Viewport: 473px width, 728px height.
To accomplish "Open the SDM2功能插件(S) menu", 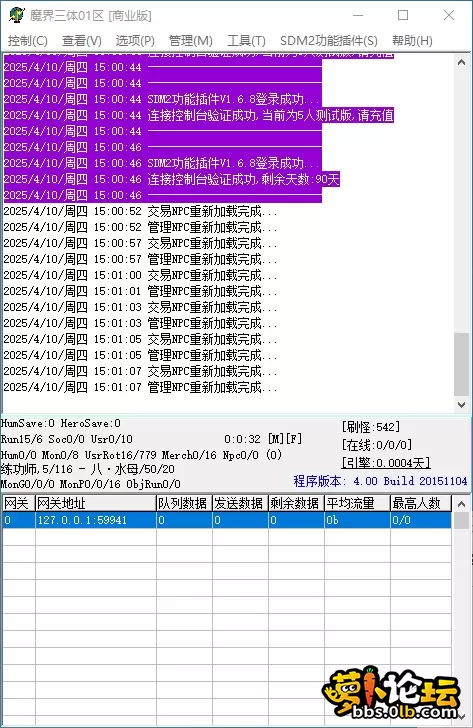I will [x=329, y=41].
